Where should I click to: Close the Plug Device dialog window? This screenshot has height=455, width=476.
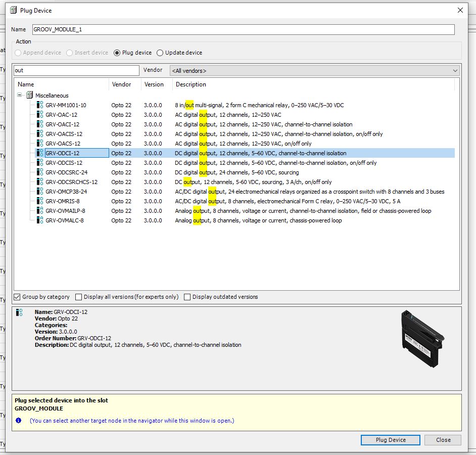coord(460,10)
